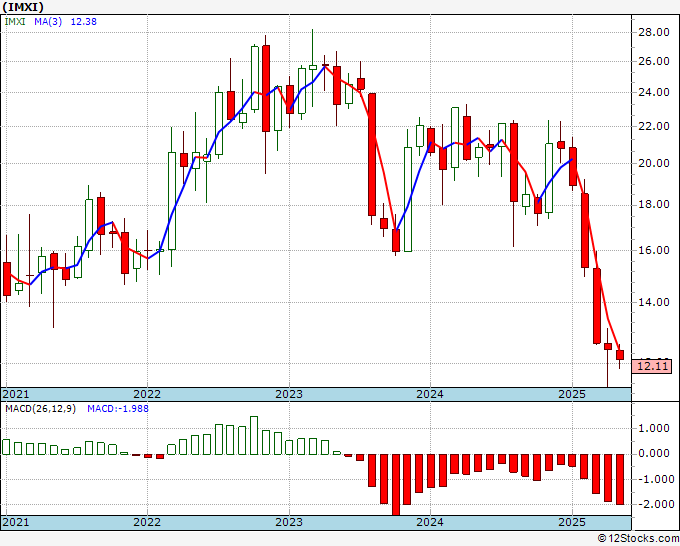Click the 18.00 price axis label
The height and width of the screenshot is (546, 680).
point(654,204)
